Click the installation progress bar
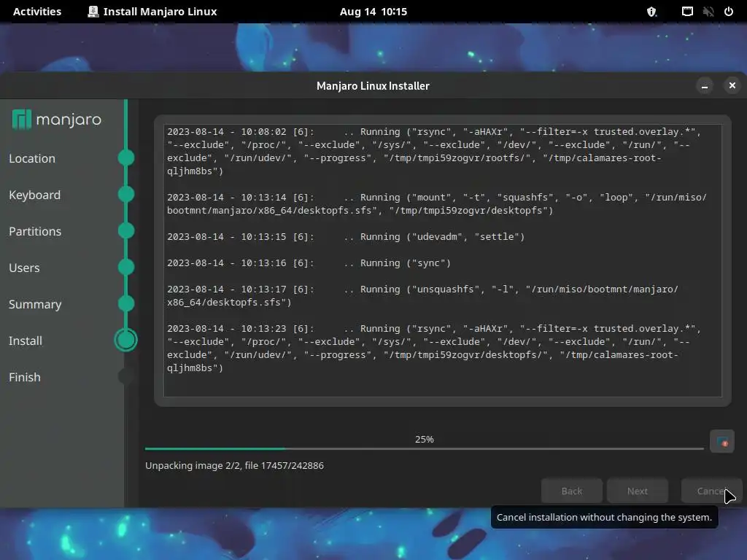747x560 pixels. coord(425,448)
